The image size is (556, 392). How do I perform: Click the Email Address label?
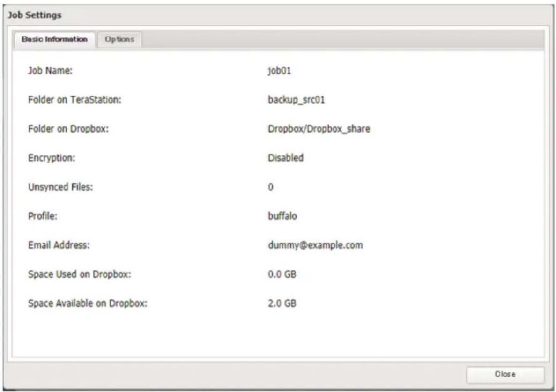tap(59, 245)
